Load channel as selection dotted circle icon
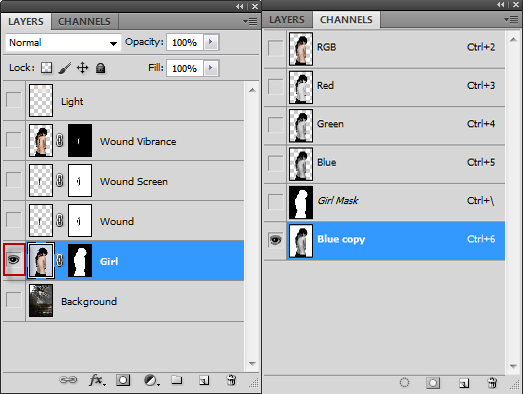 (x=404, y=383)
